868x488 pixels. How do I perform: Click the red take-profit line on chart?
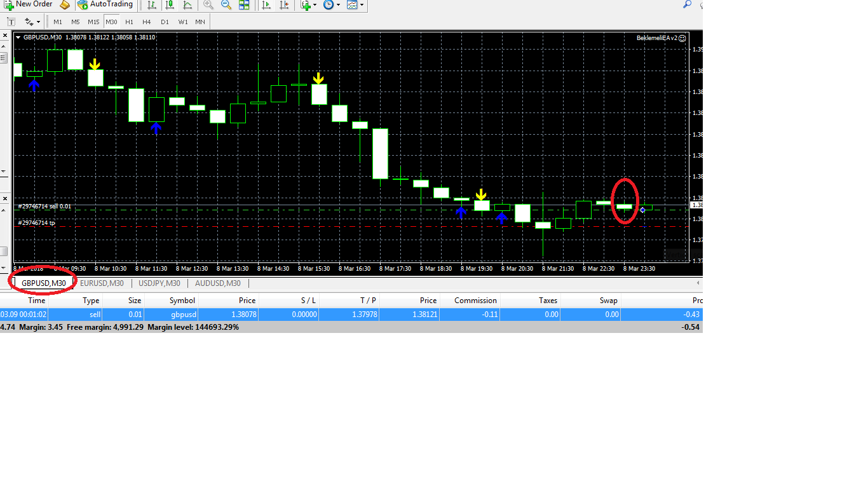click(318, 226)
